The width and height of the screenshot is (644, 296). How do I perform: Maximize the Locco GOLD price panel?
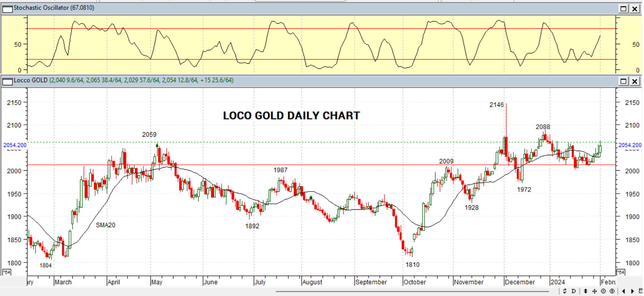[623, 81]
